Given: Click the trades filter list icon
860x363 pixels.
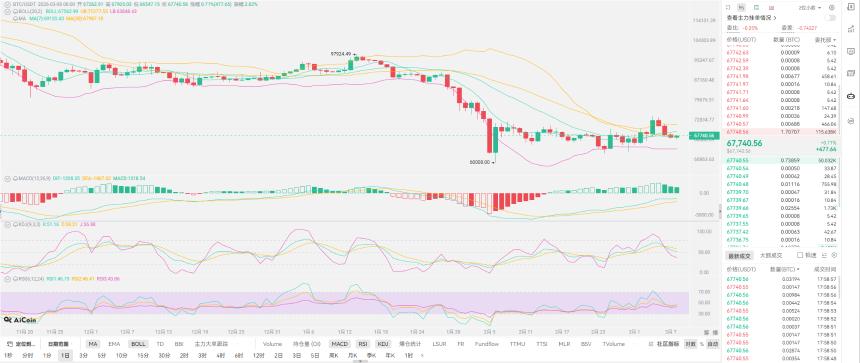Looking at the screenshot, I should coord(824,256).
